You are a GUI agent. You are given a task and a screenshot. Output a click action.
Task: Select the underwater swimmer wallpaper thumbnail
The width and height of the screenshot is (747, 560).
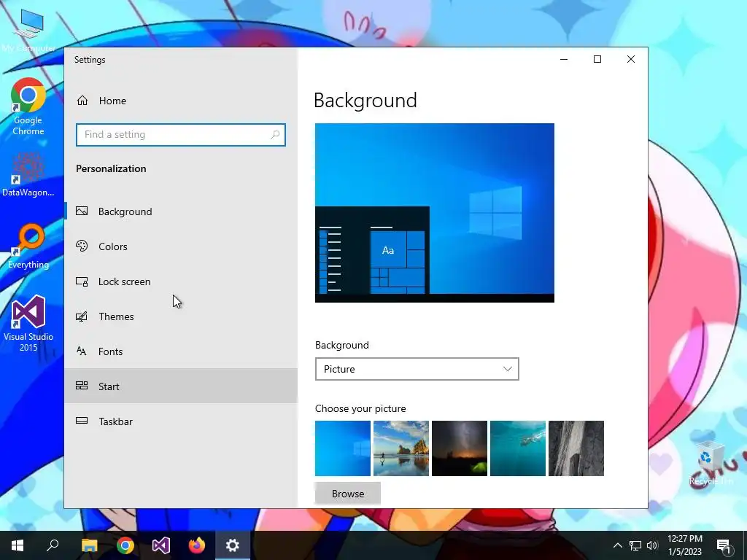(518, 448)
